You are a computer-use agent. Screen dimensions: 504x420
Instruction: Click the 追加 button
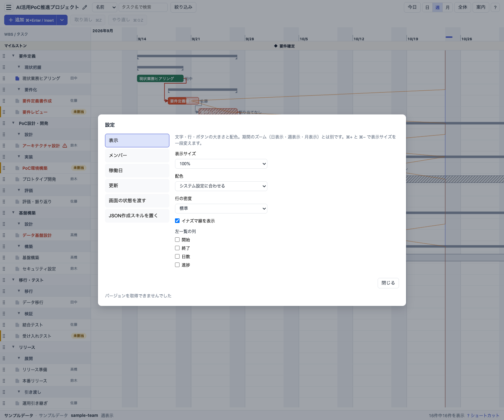point(30,20)
